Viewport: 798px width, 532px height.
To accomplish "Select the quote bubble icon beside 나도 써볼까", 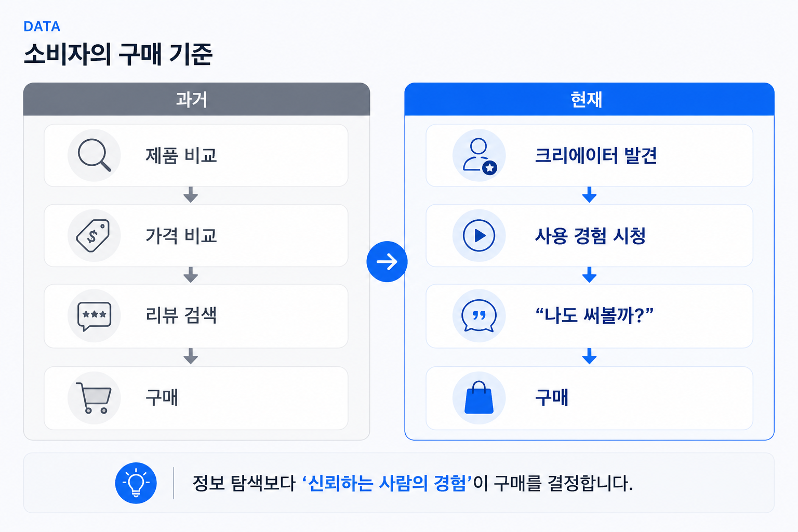I will (x=479, y=315).
